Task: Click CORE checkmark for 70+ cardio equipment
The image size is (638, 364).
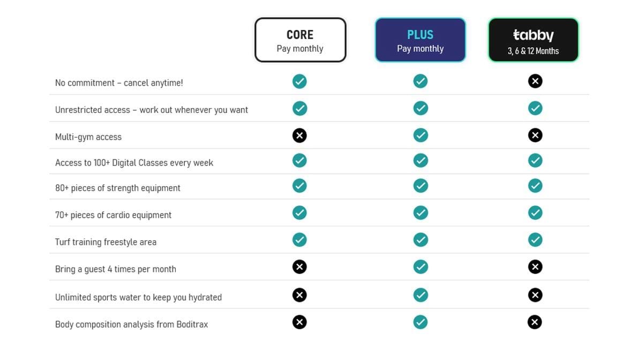Action: pyautogui.click(x=299, y=213)
